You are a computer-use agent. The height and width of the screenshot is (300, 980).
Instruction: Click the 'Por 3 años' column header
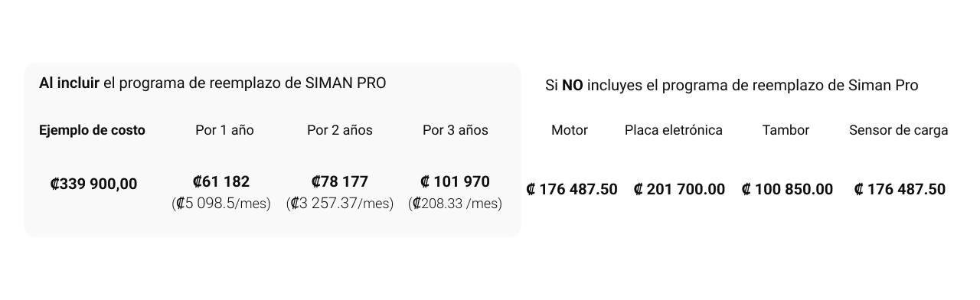pyautogui.click(x=456, y=130)
